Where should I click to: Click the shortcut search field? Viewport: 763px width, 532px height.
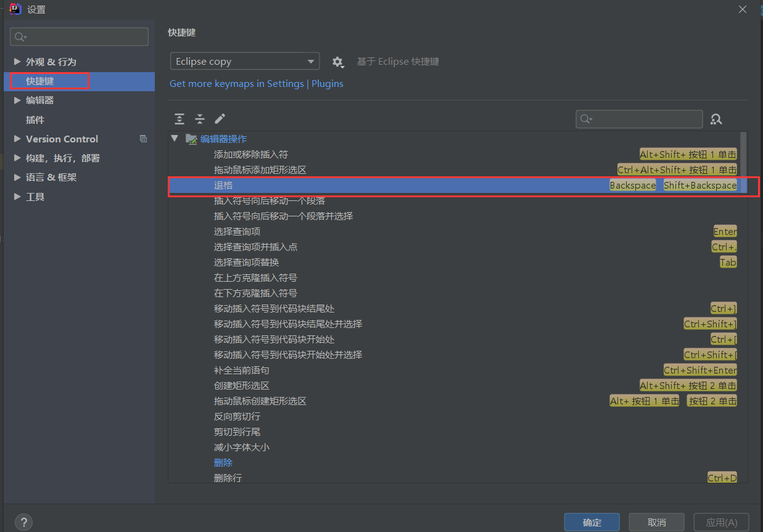pos(639,118)
